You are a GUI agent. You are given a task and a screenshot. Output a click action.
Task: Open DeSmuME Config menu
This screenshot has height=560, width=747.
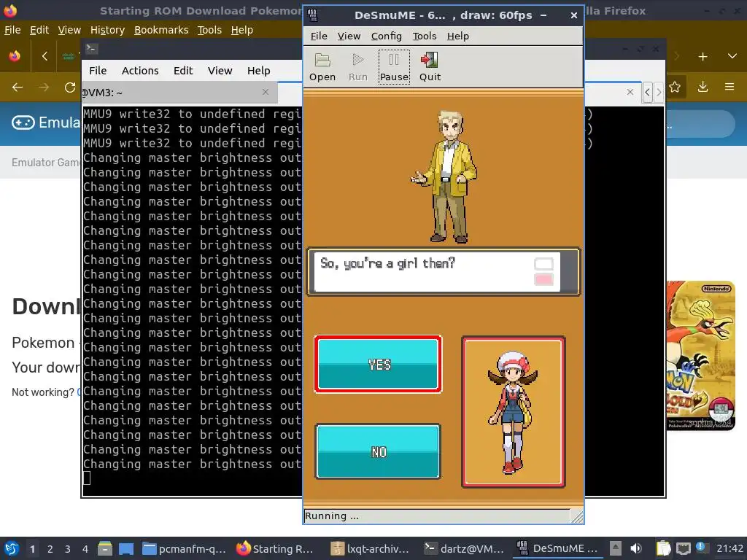[x=387, y=36]
